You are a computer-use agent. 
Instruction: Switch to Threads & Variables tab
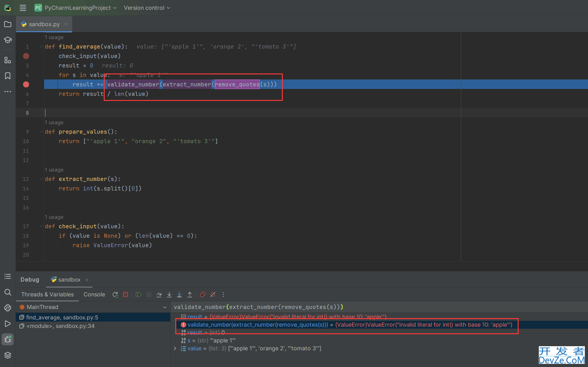pos(48,294)
